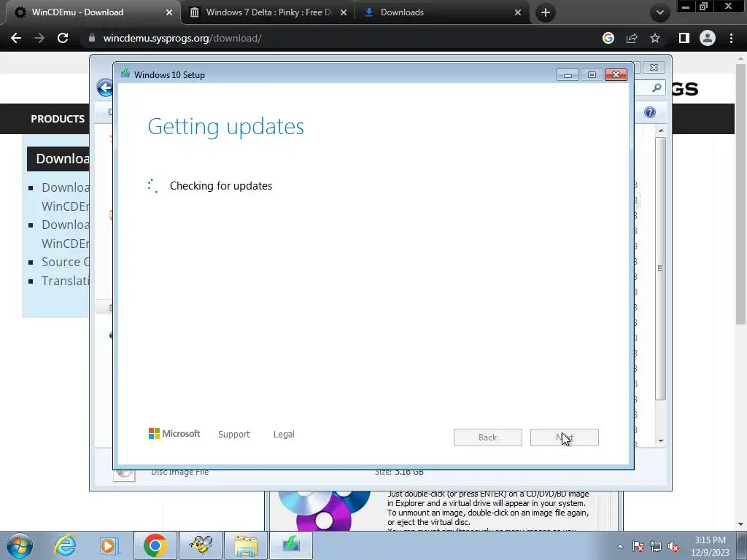The height and width of the screenshot is (560, 747).
Task: Open the PRODUCTS menu on the website
Action: (x=58, y=119)
